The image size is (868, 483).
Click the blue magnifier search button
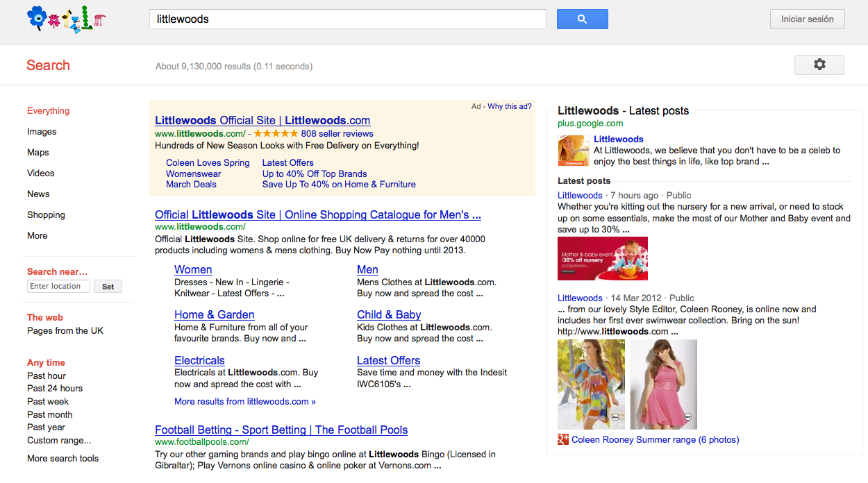582,19
